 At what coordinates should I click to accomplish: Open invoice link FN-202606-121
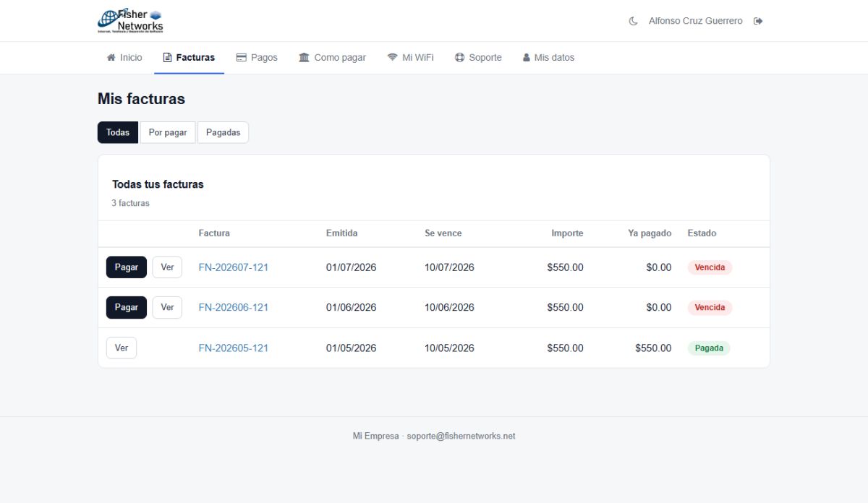point(234,307)
